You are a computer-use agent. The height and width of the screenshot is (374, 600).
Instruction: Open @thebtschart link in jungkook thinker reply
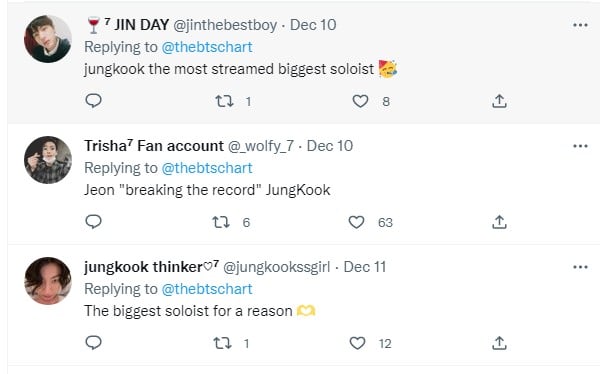tap(207, 289)
